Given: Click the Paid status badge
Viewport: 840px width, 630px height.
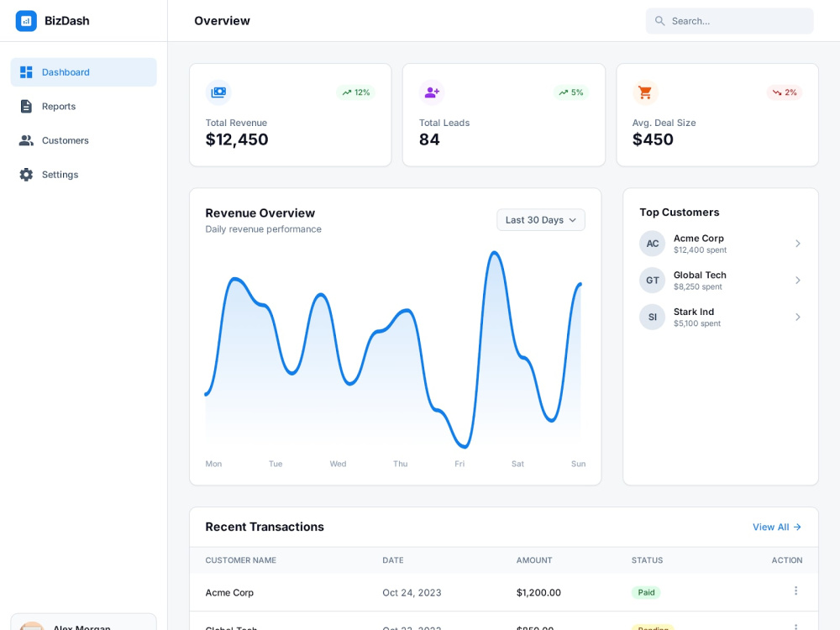Looking at the screenshot, I should 646,592.
